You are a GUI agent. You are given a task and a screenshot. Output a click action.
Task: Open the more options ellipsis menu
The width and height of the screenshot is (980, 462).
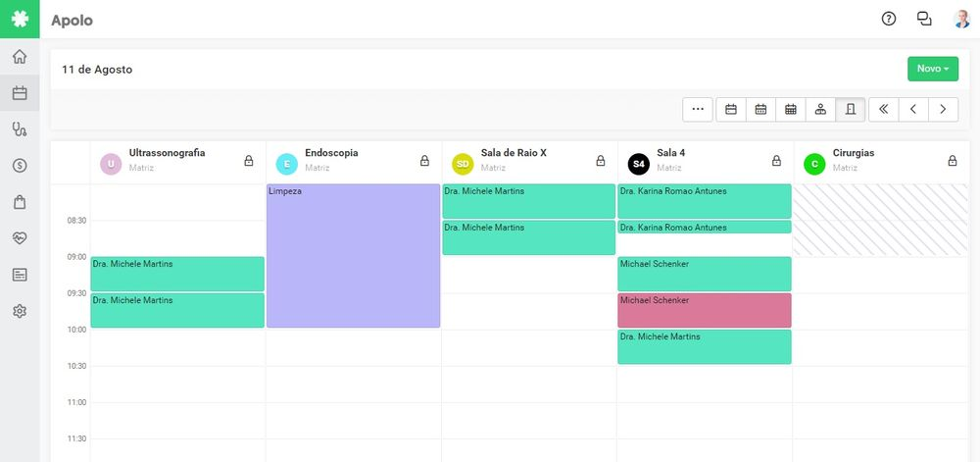(x=698, y=110)
